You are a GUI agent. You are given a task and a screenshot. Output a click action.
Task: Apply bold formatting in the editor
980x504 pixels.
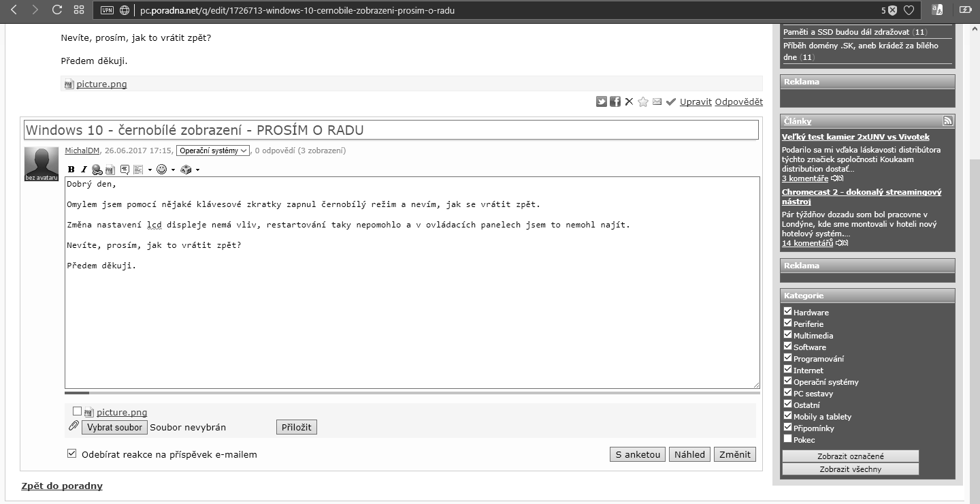(x=71, y=170)
